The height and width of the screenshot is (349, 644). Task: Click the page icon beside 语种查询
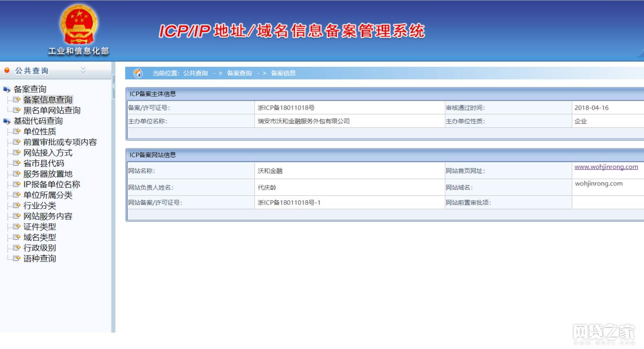(x=16, y=259)
